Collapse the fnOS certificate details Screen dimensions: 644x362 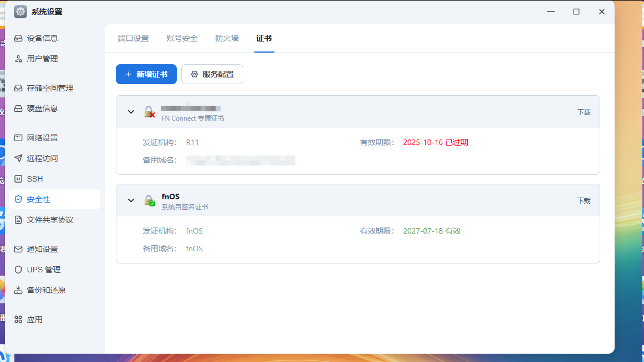coord(131,200)
